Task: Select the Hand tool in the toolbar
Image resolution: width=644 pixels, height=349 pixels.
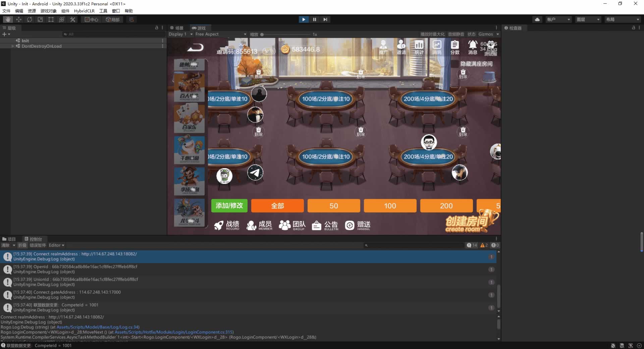Action: (x=8, y=19)
